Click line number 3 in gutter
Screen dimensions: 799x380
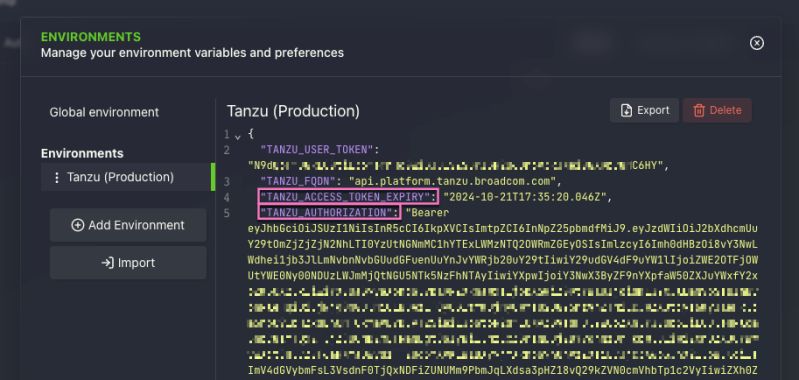pos(226,181)
